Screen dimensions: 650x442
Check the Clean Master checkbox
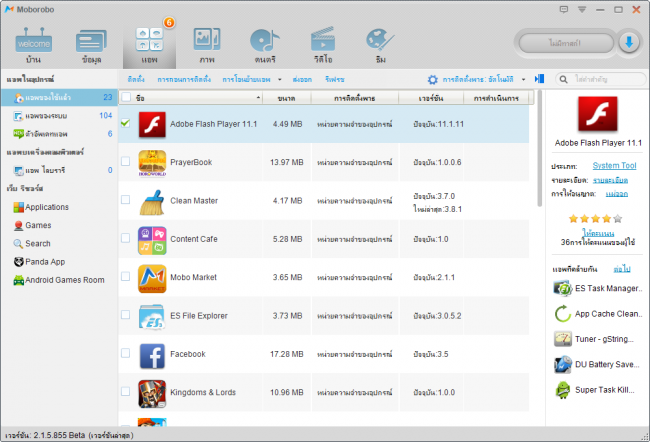126,199
